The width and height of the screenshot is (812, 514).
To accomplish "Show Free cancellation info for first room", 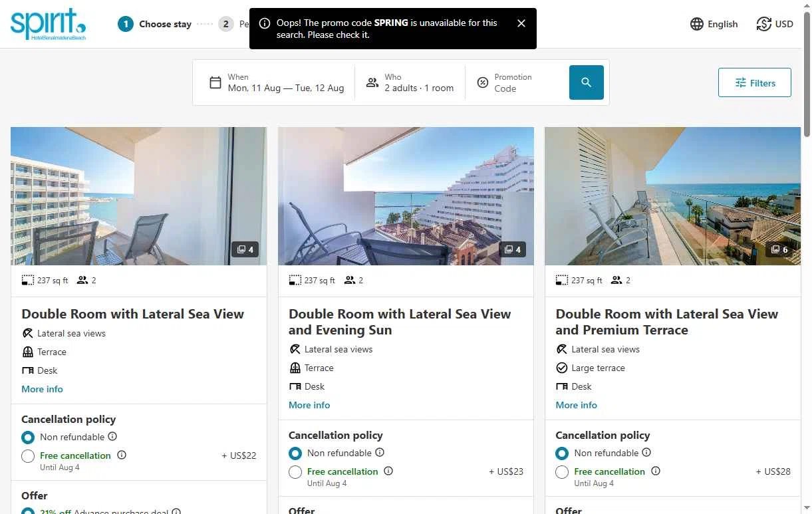I will click(x=122, y=455).
